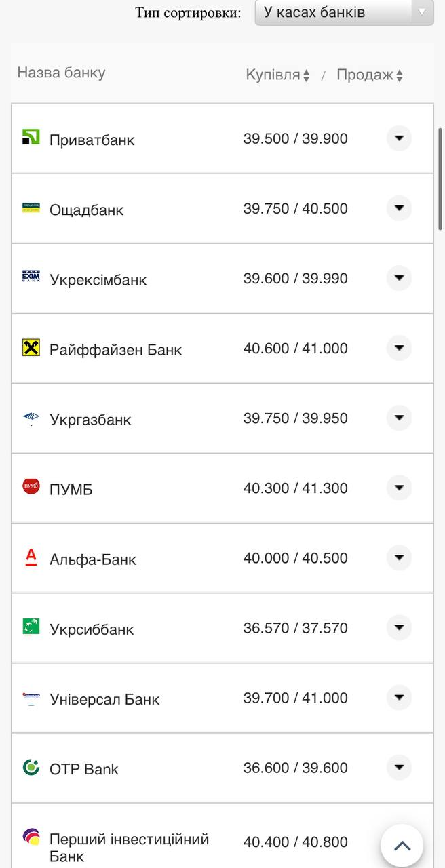Click the Укрсиббанк green logo
The height and width of the screenshot is (868, 445).
coord(31,626)
